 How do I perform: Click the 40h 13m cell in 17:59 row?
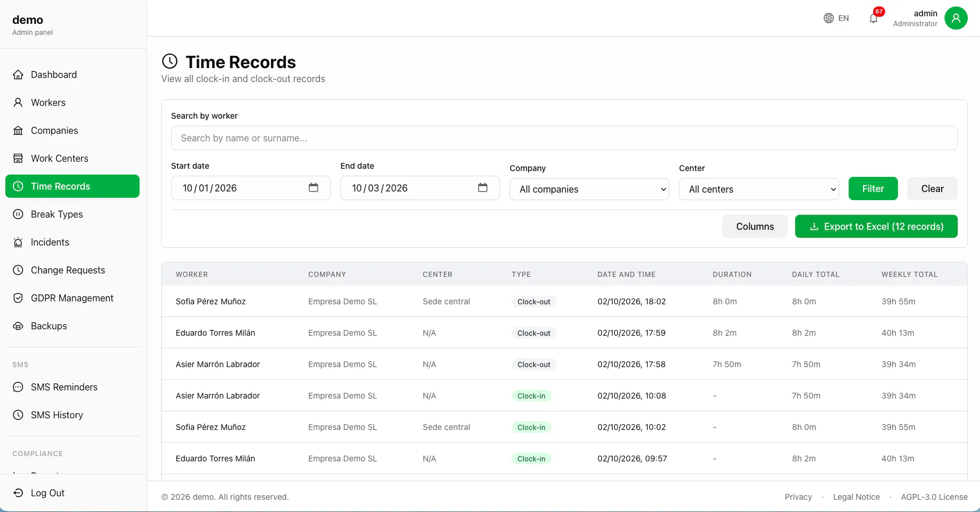pyautogui.click(x=897, y=333)
